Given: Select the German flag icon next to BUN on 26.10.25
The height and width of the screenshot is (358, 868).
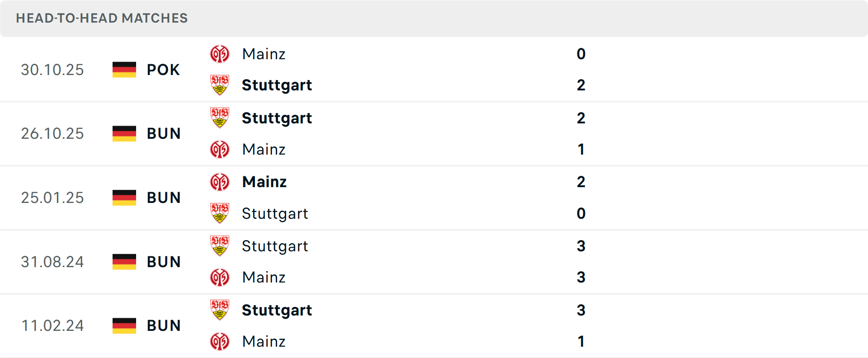Looking at the screenshot, I should click(124, 133).
